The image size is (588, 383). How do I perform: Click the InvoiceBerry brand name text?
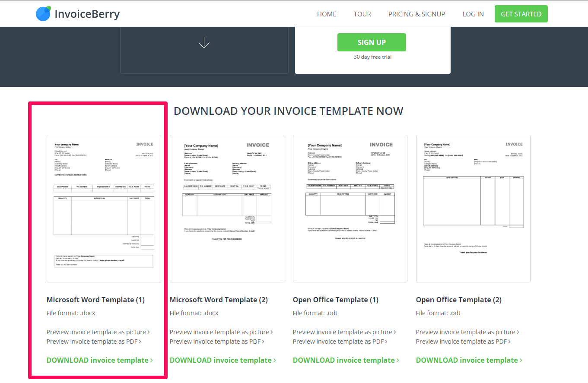point(87,14)
